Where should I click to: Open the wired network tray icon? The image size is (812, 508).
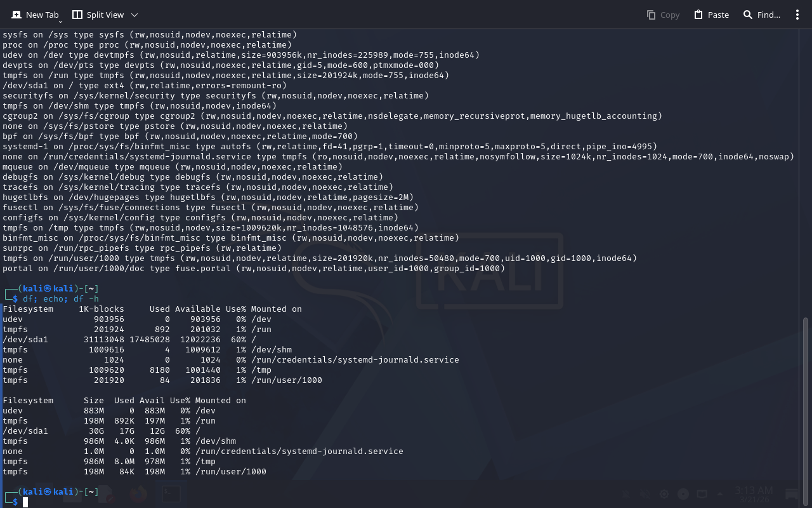point(702,494)
